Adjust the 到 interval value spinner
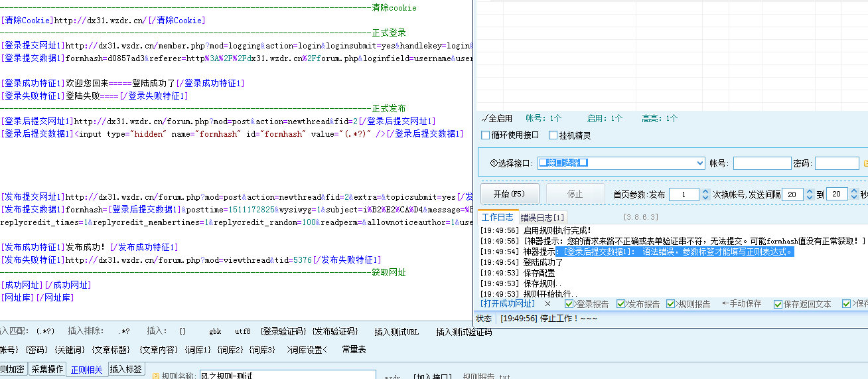The width and height of the screenshot is (868, 379). tap(854, 194)
